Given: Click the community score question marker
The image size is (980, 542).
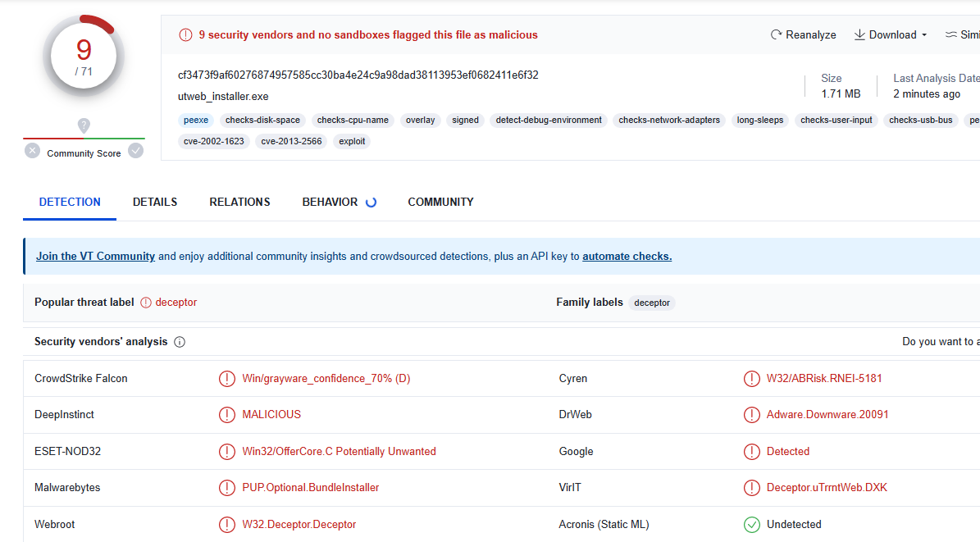Looking at the screenshot, I should point(84,125).
